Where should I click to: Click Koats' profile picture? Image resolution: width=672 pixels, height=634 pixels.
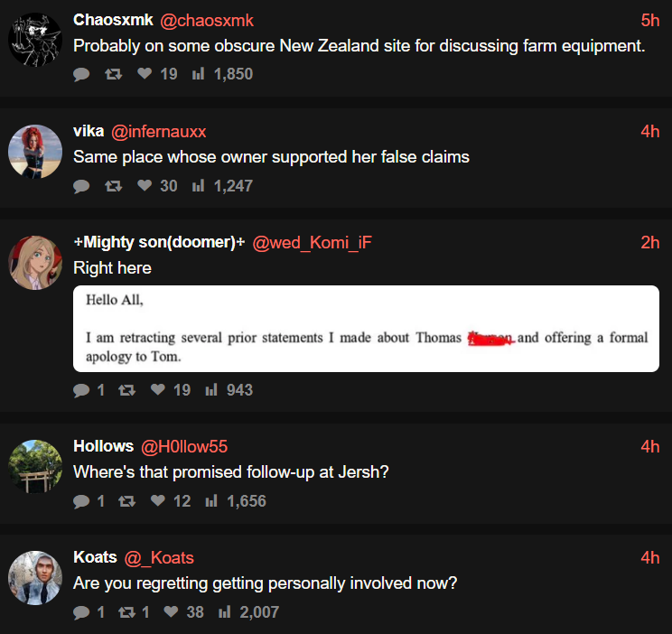pos(35,577)
